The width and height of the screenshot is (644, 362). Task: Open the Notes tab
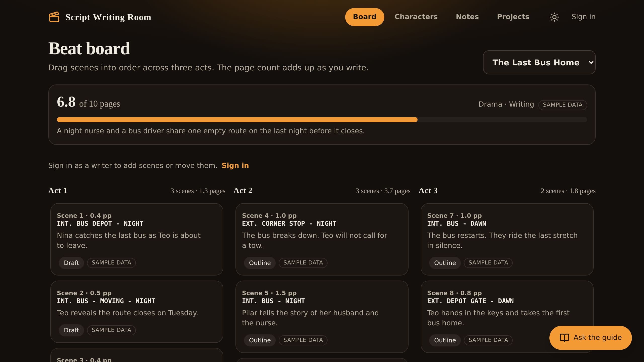(x=467, y=17)
